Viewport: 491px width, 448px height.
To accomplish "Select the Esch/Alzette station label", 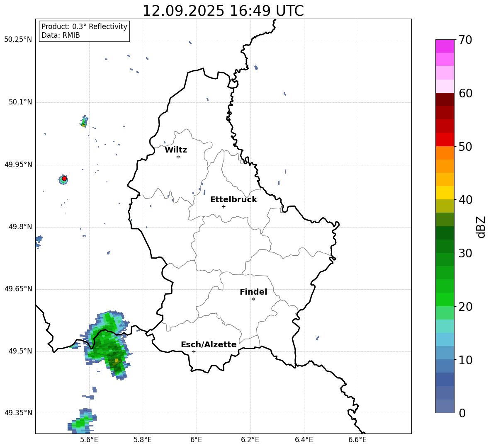I will pos(209,344).
